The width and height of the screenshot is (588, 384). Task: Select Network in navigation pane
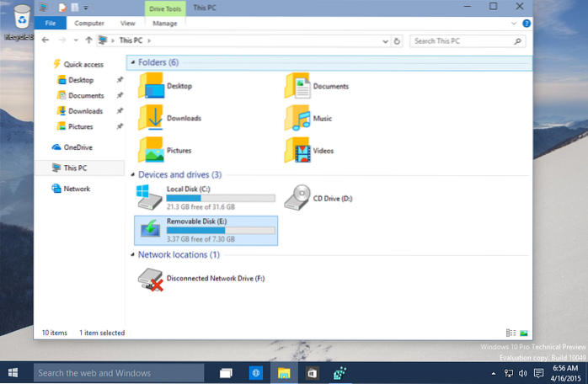71,189
